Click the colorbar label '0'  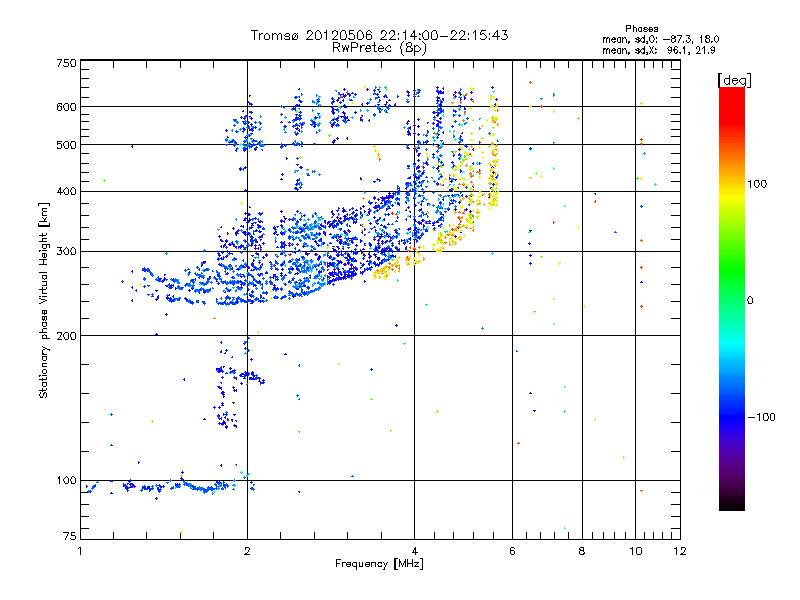(750, 301)
